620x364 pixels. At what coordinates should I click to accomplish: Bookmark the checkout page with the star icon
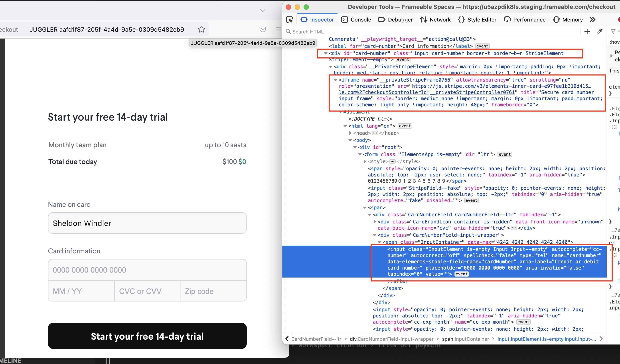point(201,29)
